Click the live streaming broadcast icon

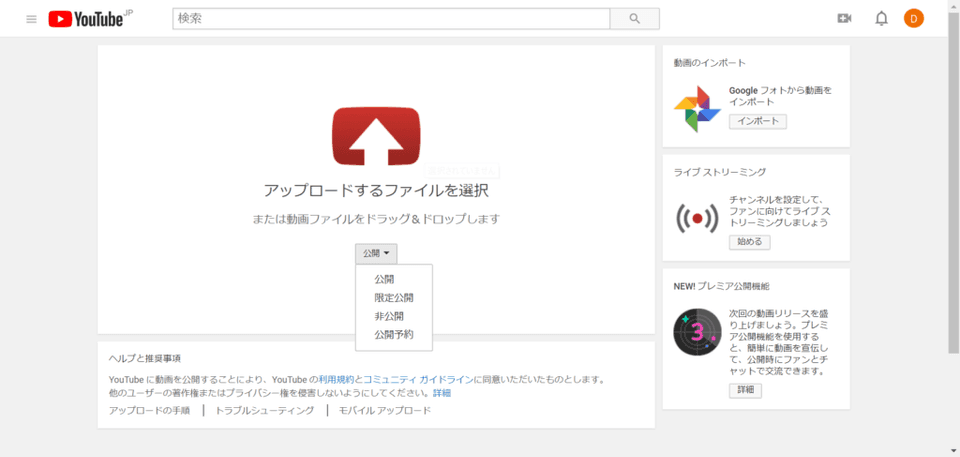click(x=697, y=217)
